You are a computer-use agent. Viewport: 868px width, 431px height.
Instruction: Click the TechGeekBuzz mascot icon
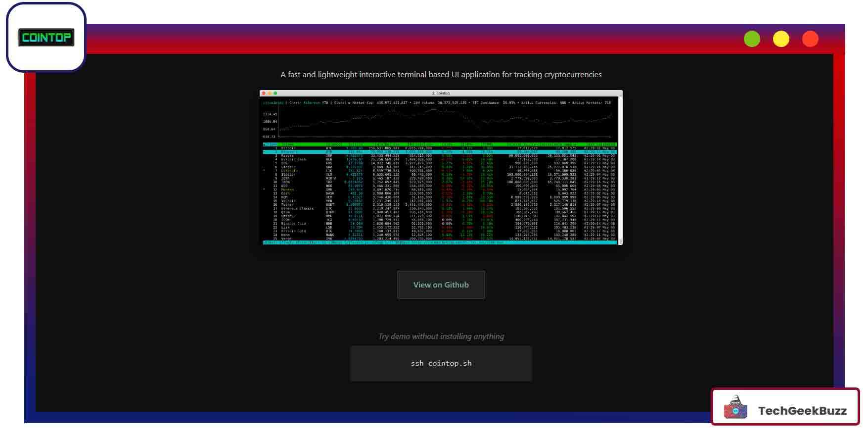(x=735, y=407)
